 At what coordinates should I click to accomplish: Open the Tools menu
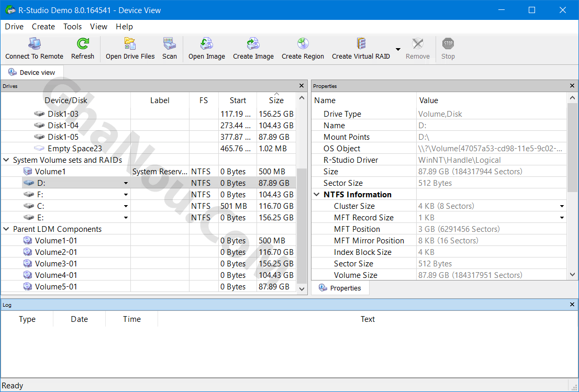72,27
